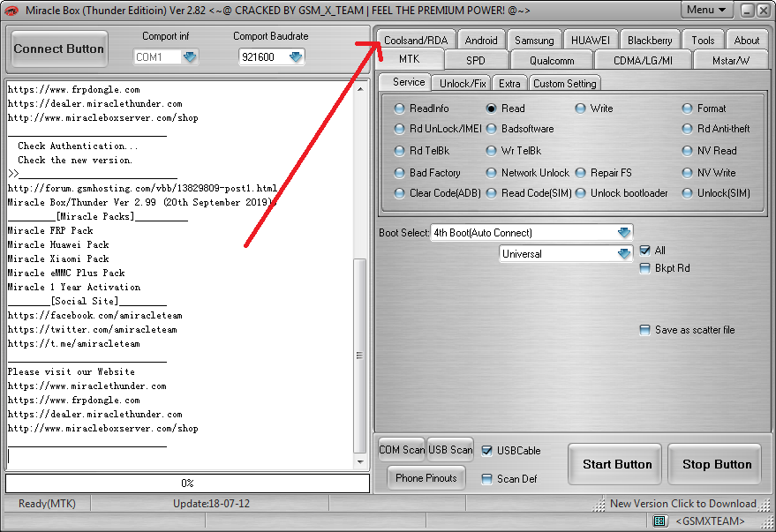
Task: Click the Connect Button
Action: (x=59, y=49)
